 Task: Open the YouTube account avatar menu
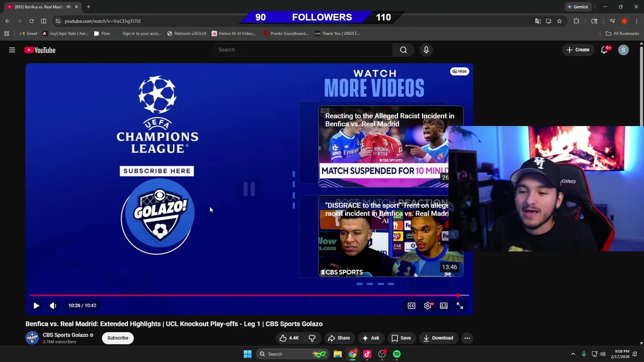click(623, 50)
